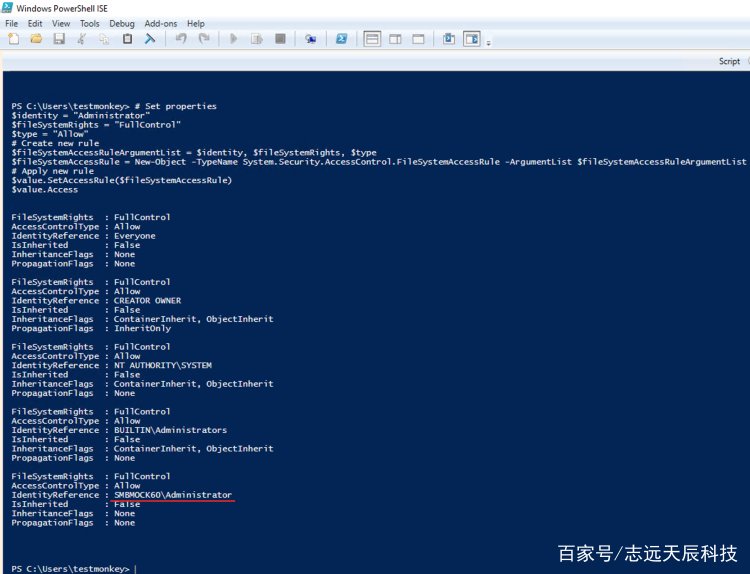The image size is (750, 574).
Task: Stop Operation square icon
Action: (x=280, y=39)
